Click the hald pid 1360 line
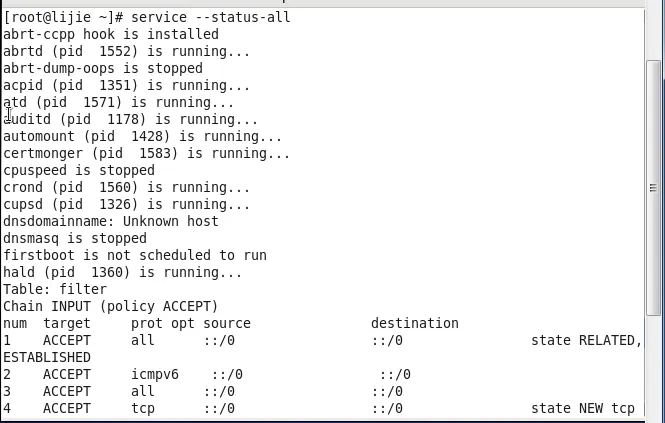This screenshot has width=665, height=423. click(122, 272)
